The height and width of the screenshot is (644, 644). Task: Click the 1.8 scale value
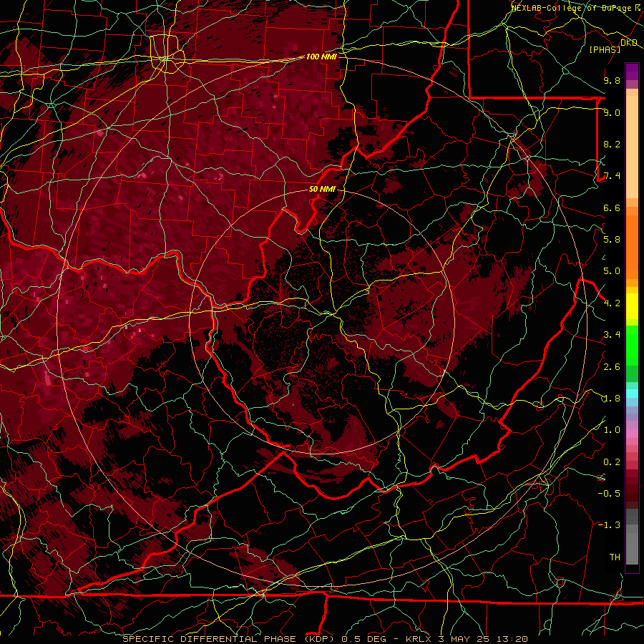tap(612, 399)
